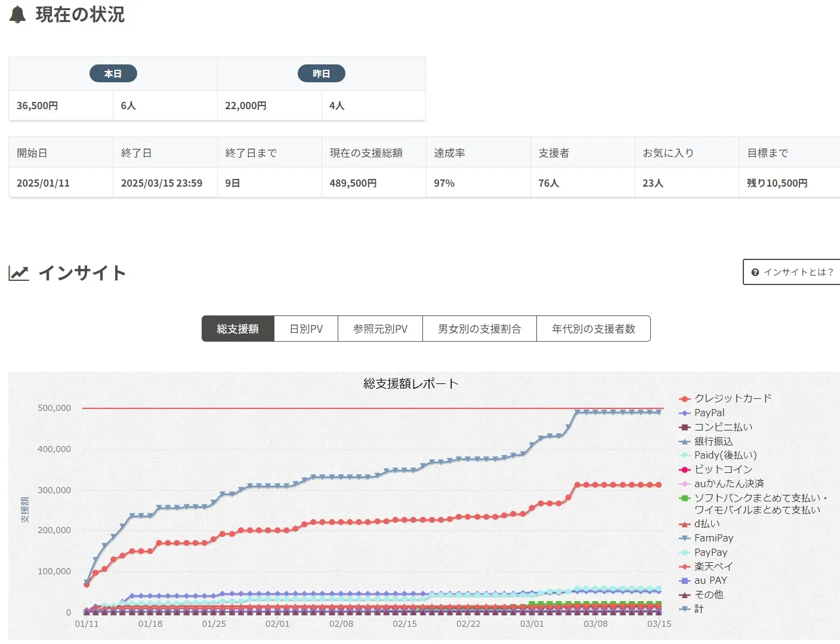Image resolution: width=840 pixels, height=644 pixels.
Task: Hide the コンビニ払い series via legend
Action: (723, 427)
